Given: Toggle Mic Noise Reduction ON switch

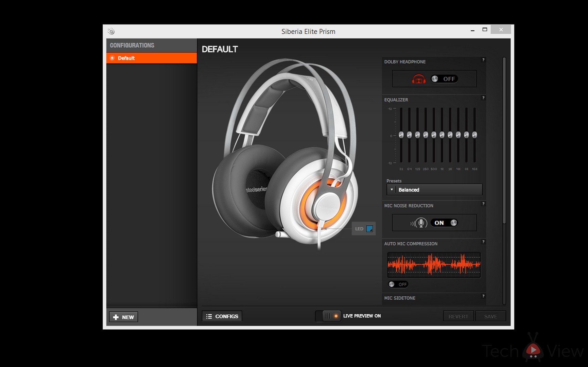Looking at the screenshot, I should (444, 223).
